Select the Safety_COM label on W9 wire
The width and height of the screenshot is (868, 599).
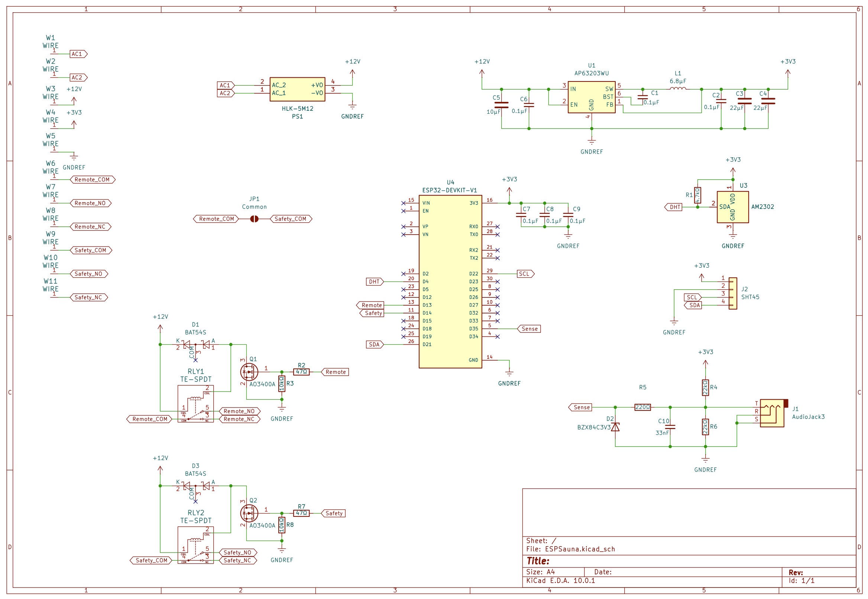point(91,250)
